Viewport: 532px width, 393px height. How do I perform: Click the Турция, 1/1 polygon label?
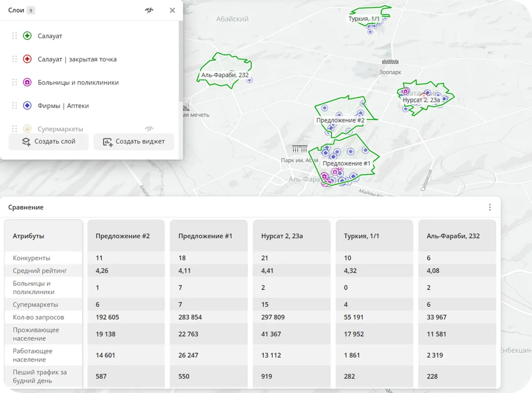coord(364,19)
